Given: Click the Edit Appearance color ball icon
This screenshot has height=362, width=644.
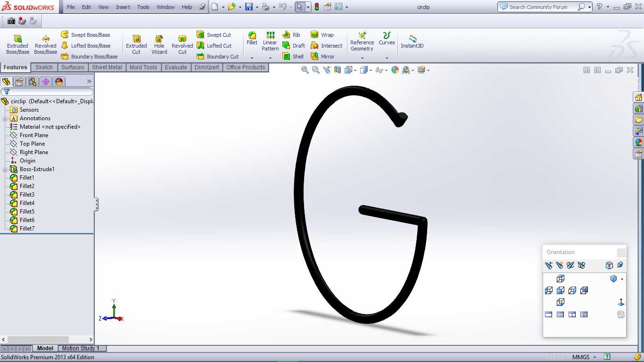Looking at the screenshot, I should [x=395, y=70].
